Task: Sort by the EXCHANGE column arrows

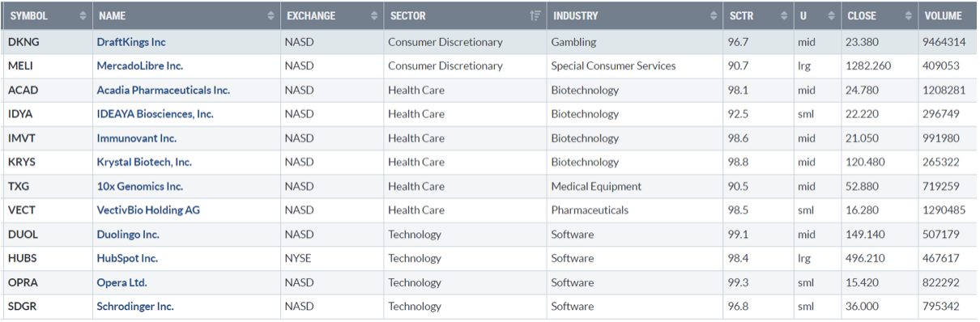Action: tap(373, 16)
